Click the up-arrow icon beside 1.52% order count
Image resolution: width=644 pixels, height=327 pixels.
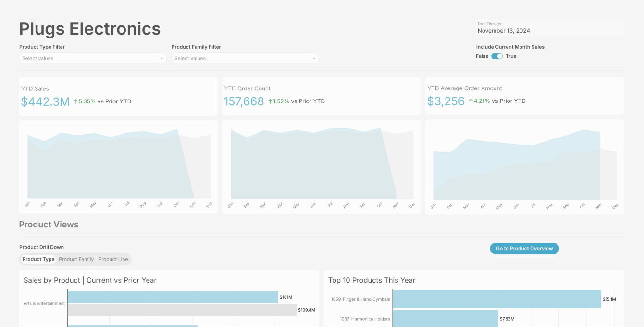click(270, 101)
